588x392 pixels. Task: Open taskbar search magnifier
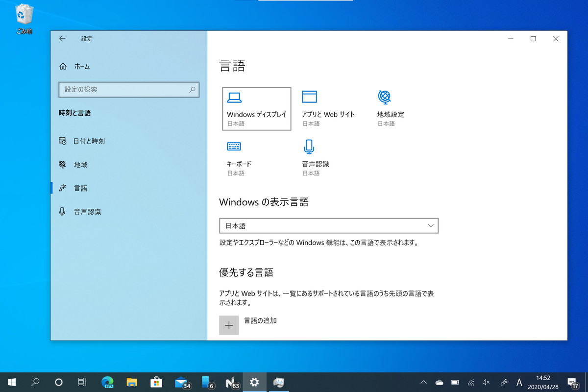point(35,382)
